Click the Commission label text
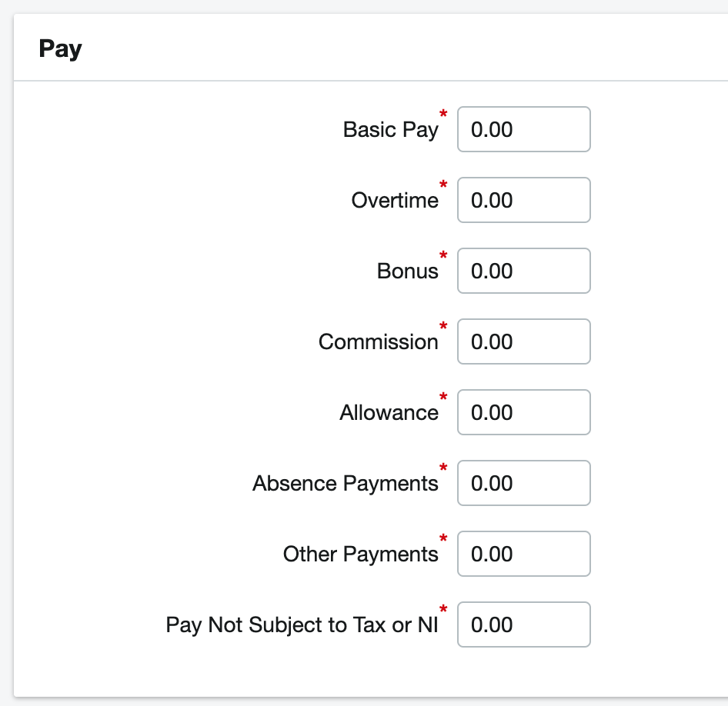728x706 pixels. [378, 341]
